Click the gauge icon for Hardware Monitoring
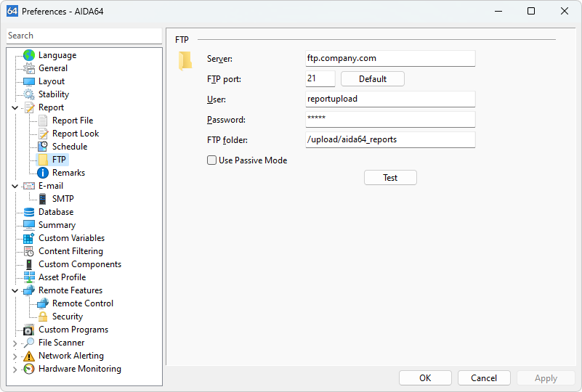The height and width of the screenshot is (392, 582). click(x=29, y=369)
